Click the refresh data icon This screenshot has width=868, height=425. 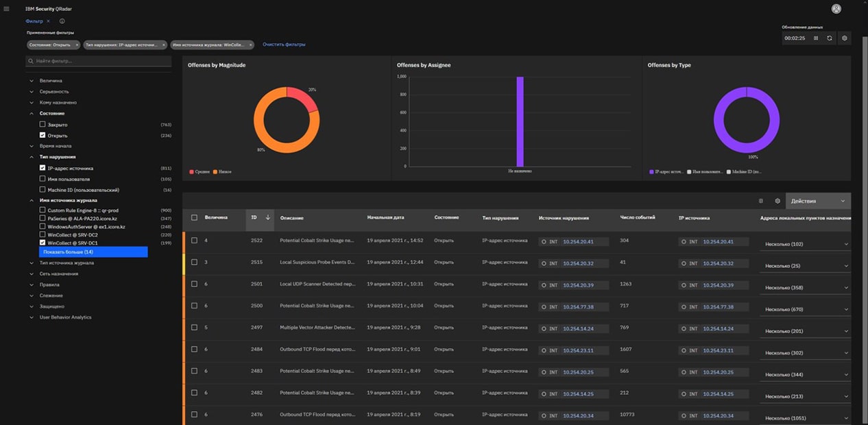tap(830, 38)
